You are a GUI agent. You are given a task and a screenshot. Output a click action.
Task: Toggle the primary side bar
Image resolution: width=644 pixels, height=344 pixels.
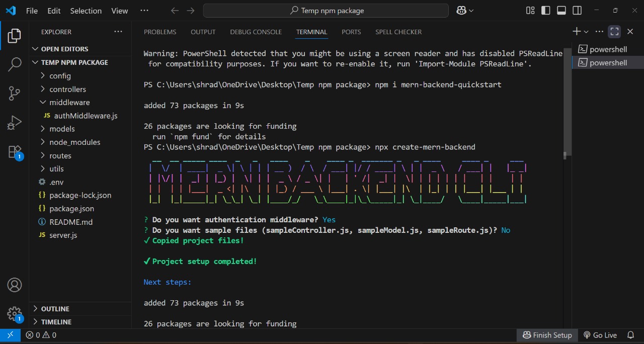click(x=546, y=11)
